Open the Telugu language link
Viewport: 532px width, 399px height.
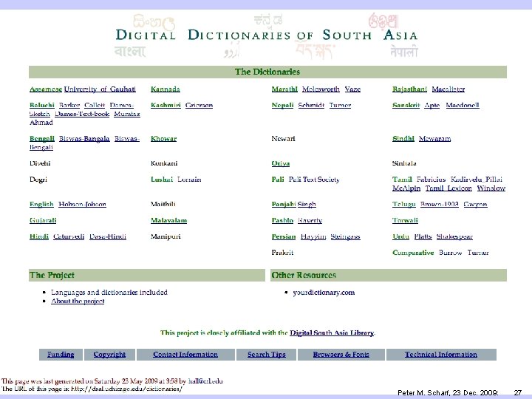404,204
